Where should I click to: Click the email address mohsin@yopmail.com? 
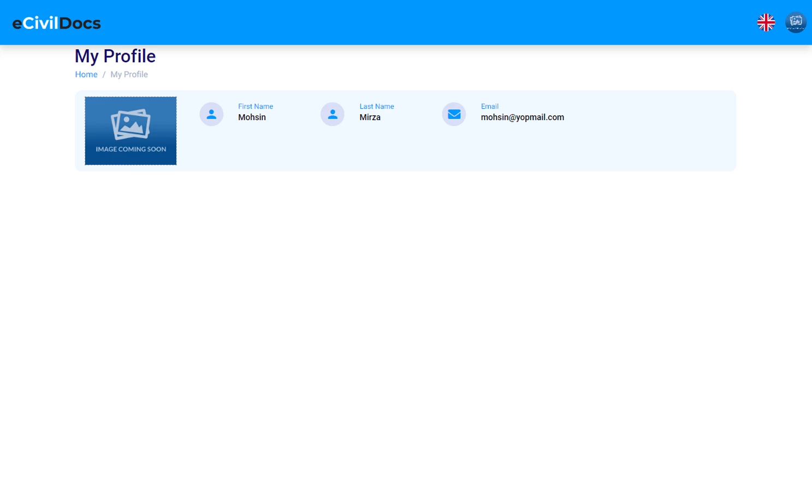tap(522, 117)
